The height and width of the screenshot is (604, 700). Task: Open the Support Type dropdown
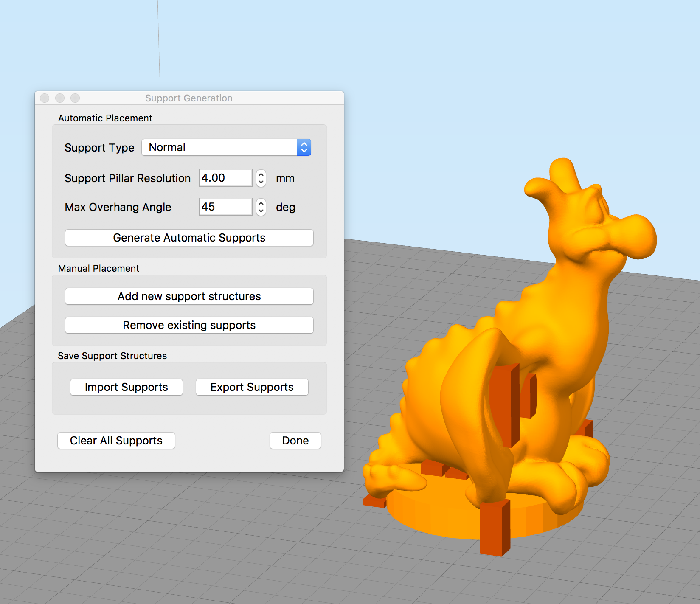226,147
